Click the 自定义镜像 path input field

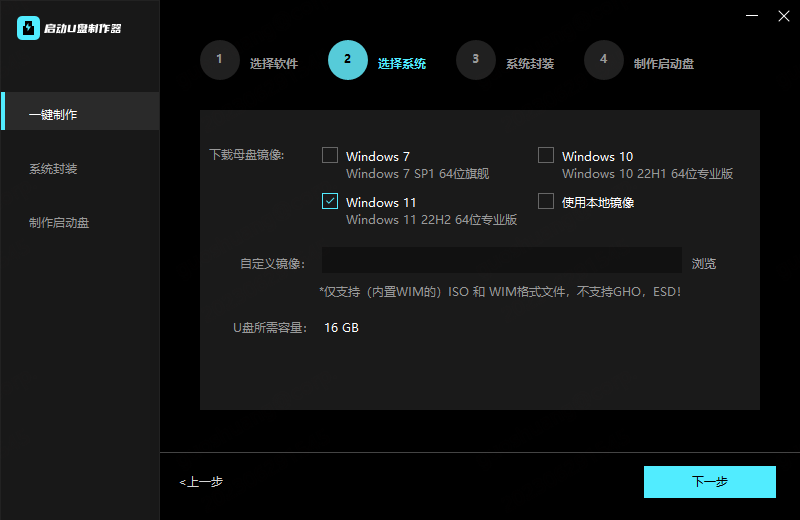point(501,261)
